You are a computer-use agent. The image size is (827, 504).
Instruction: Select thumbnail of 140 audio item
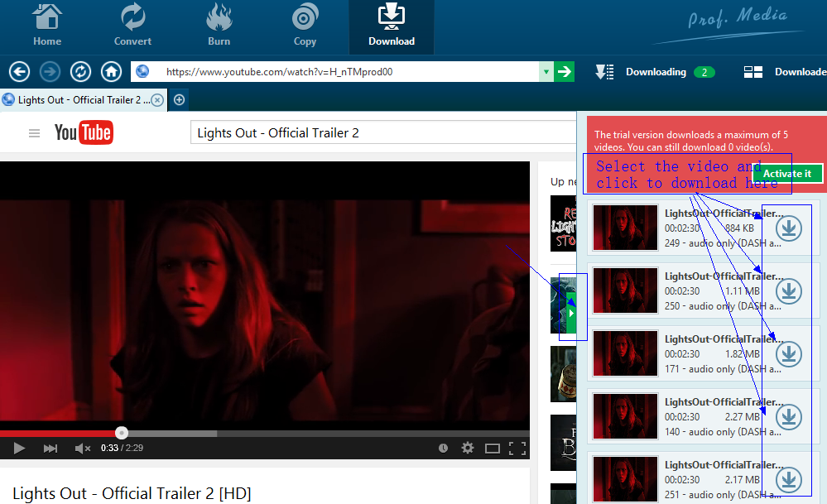pyautogui.click(x=625, y=416)
